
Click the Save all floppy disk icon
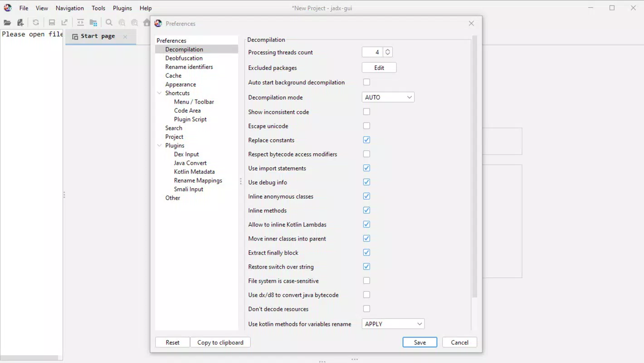click(x=52, y=23)
